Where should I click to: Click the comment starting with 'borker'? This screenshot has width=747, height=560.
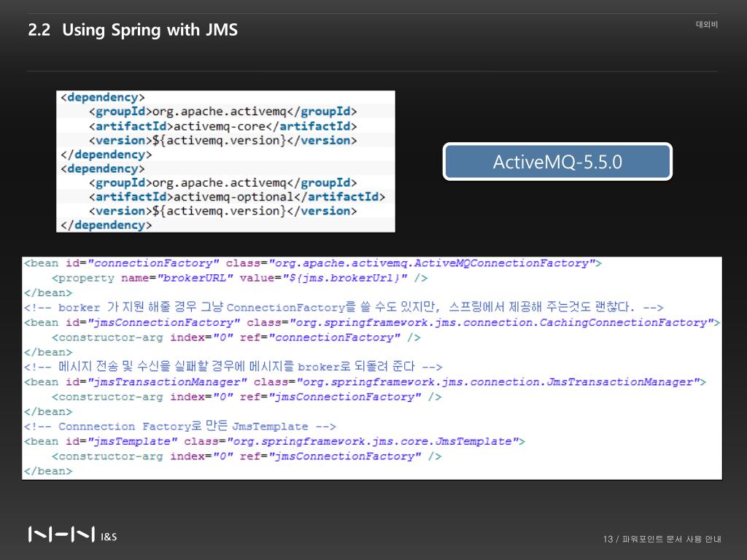pos(344,307)
